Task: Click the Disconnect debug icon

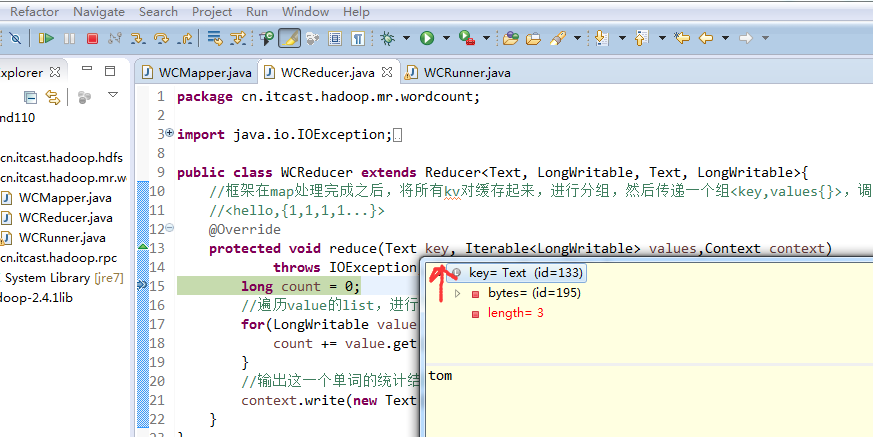Action: 115,38
